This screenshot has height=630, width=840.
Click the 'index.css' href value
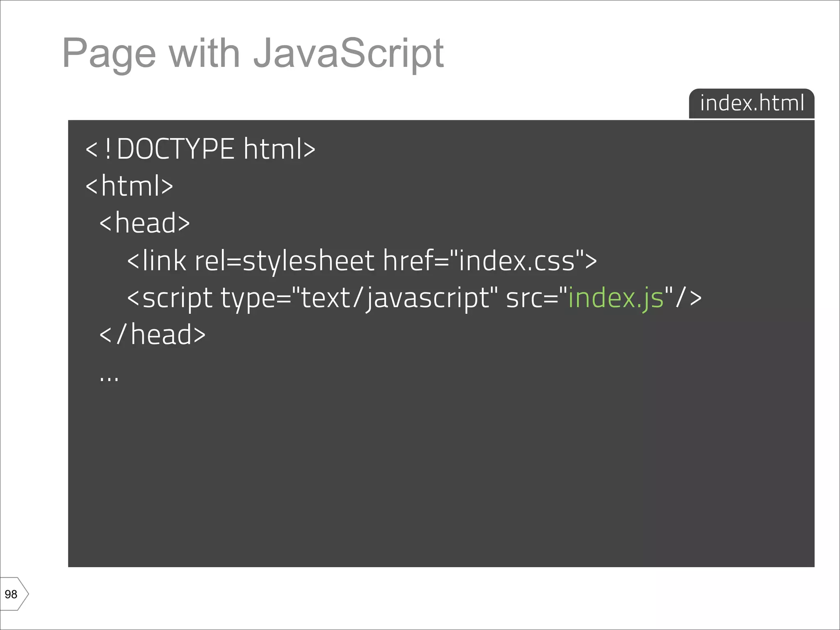pos(517,261)
